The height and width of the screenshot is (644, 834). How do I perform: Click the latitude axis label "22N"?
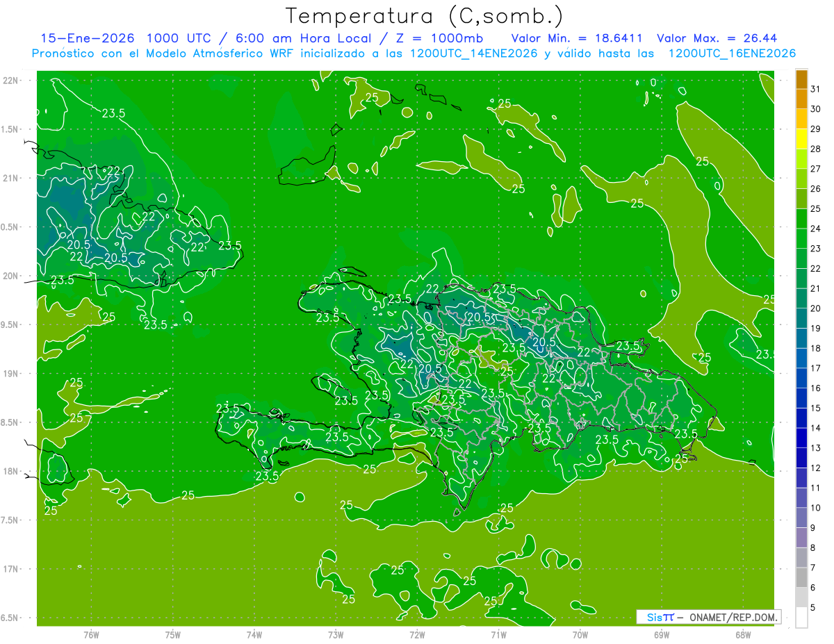coord(10,81)
